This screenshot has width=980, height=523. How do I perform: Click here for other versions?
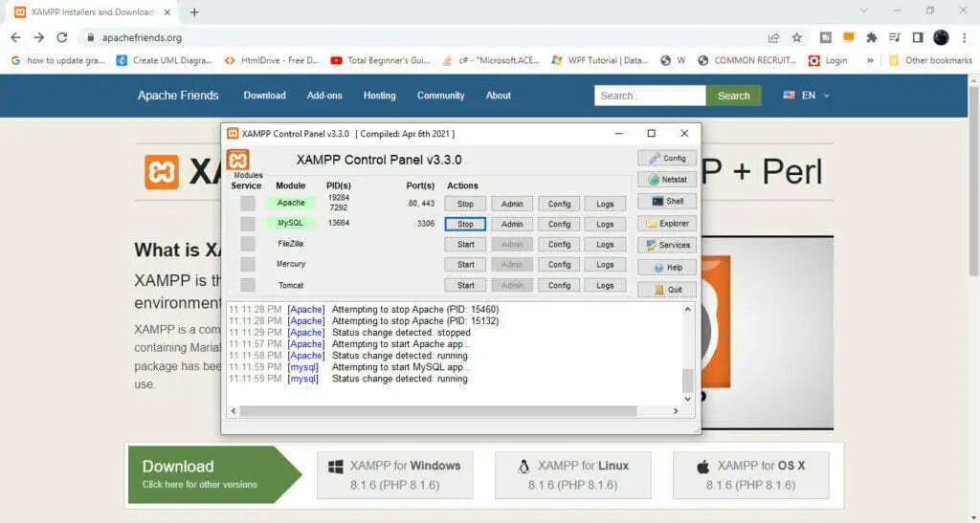(199, 485)
